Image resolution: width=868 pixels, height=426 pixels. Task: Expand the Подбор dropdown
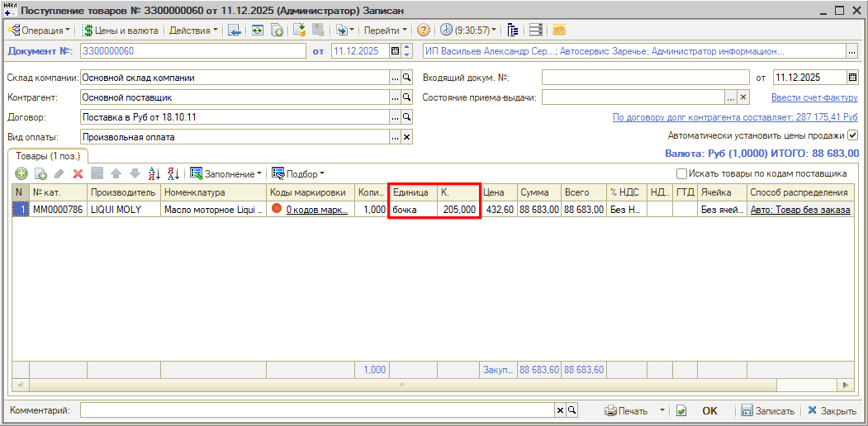[x=297, y=174]
